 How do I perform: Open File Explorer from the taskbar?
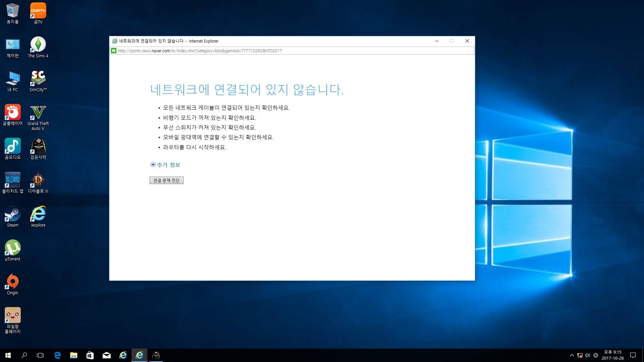[73, 355]
